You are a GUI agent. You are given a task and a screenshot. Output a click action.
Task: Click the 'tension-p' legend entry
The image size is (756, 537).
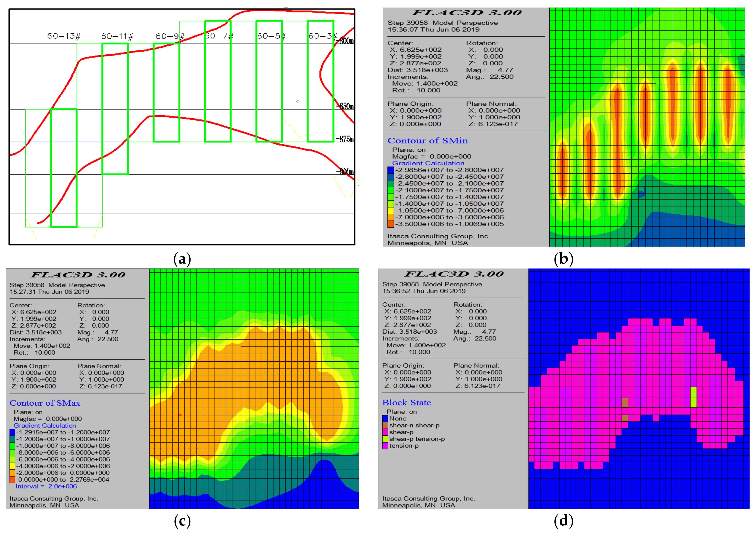(404, 446)
